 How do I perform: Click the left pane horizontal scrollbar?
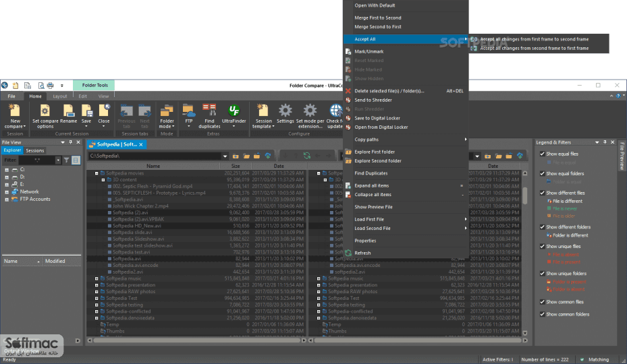[x=196, y=340]
